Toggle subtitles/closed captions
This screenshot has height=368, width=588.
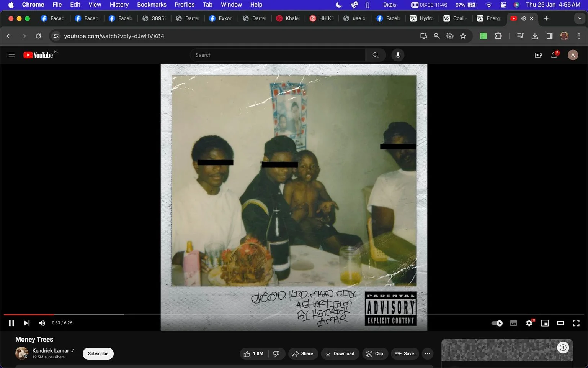(513, 323)
